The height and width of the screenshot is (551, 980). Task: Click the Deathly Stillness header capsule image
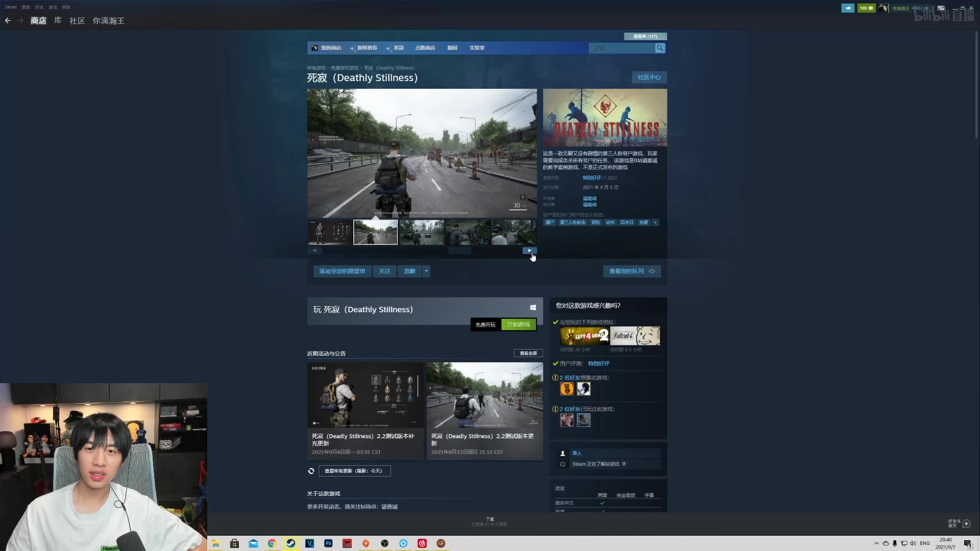(605, 118)
